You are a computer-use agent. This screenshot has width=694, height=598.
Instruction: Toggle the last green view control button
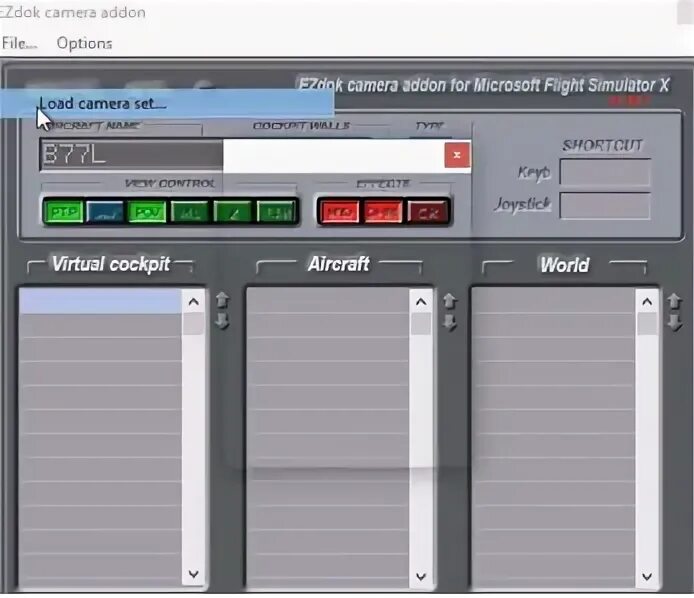click(x=276, y=212)
